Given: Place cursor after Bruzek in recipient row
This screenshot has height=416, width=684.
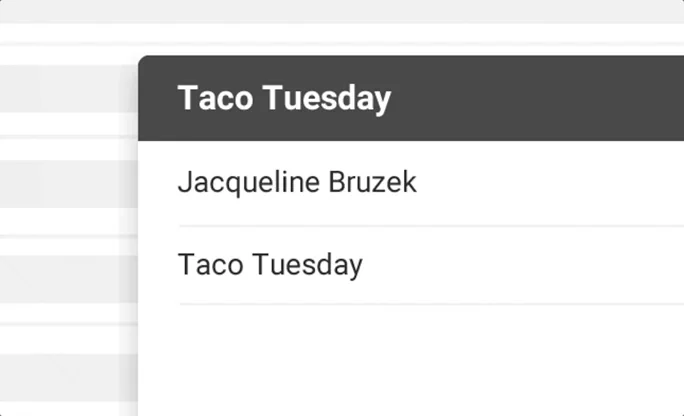Looking at the screenshot, I should (x=418, y=183).
